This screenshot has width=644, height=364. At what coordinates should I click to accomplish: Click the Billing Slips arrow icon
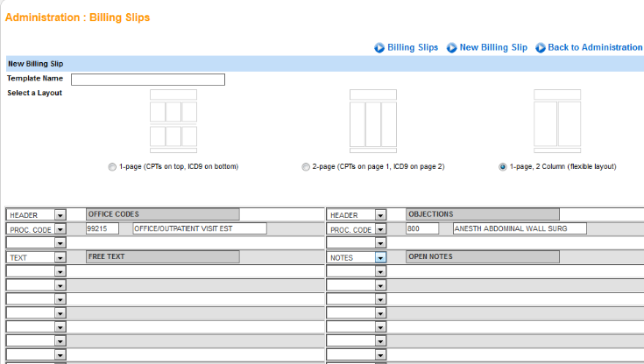(x=379, y=47)
